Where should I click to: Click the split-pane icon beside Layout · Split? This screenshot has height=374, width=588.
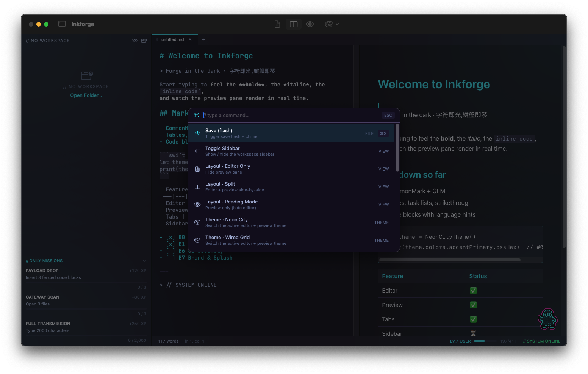point(197,187)
